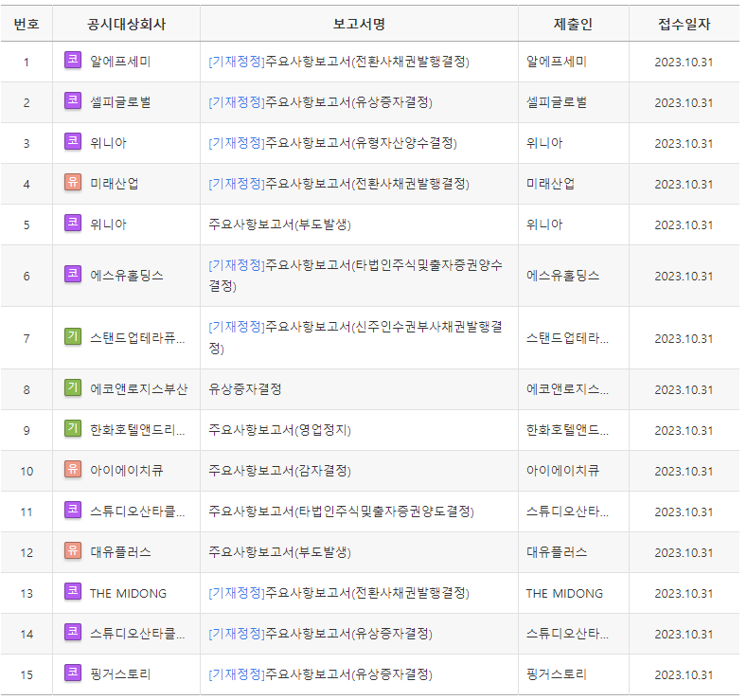Open row 14 유상증자결정 correction report
This screenshot has height=700, width=747.
(320, 634)
